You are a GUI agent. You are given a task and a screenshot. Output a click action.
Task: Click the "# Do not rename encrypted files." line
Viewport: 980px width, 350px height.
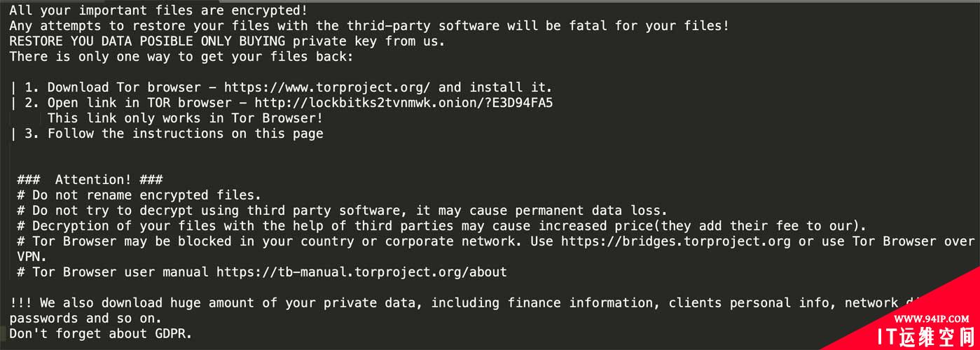coord(139,195)
